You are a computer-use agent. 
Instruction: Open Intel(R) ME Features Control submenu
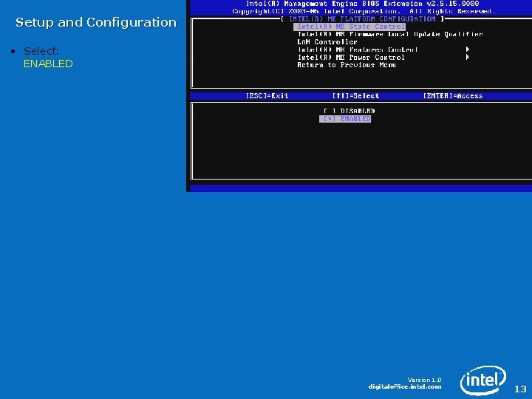point(358,50)
